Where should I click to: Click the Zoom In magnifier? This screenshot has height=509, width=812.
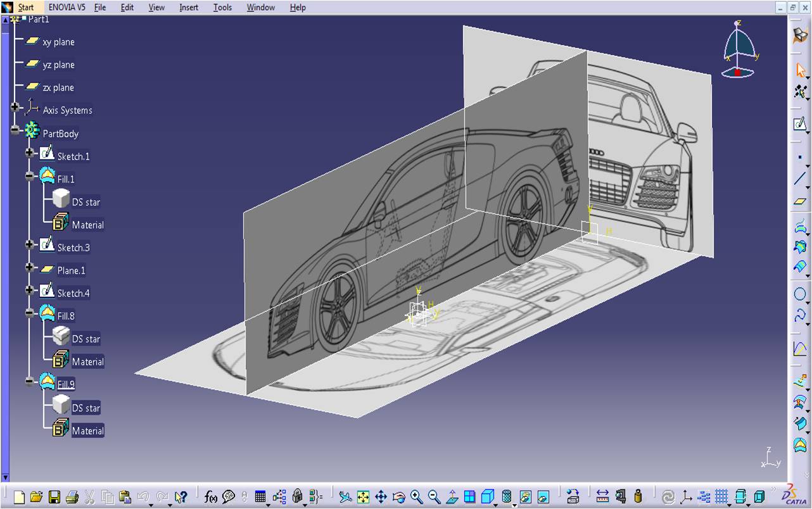[x=416, y=497]
